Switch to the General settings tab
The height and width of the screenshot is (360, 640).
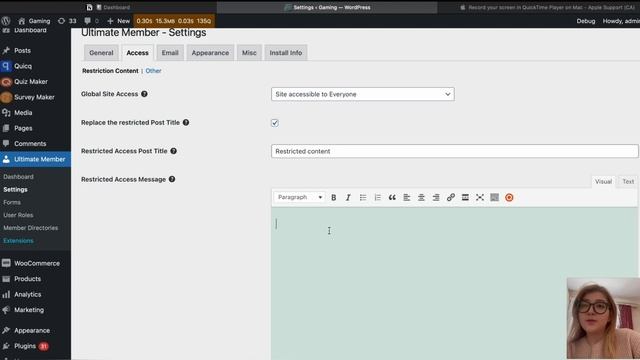click(x=101, y=53)
